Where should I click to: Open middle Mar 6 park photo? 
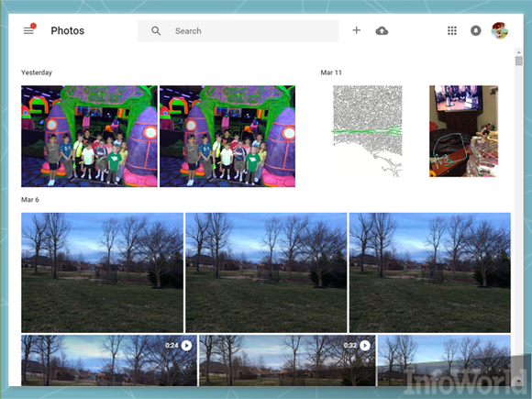point(266,272)
